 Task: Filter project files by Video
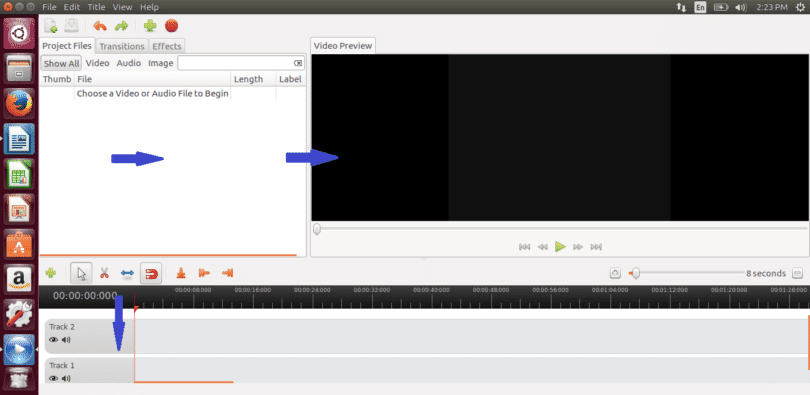coord(98,63)
